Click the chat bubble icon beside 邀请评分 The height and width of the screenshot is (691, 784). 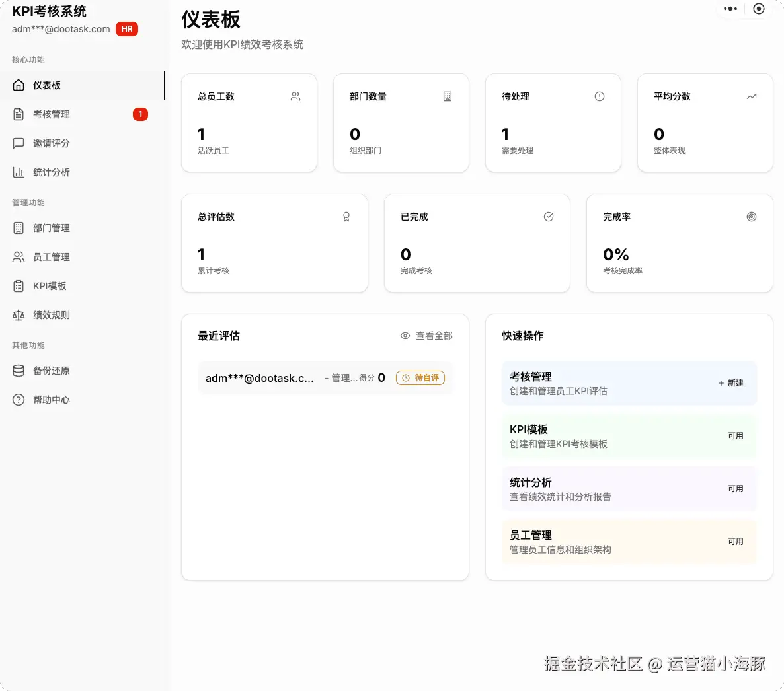click(x=19, y=143)
